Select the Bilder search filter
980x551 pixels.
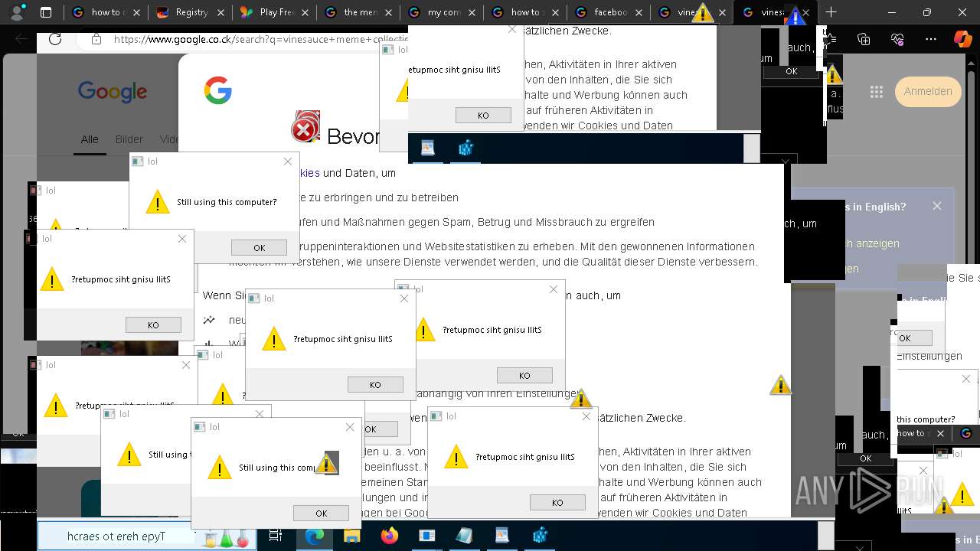click(129, 139)
